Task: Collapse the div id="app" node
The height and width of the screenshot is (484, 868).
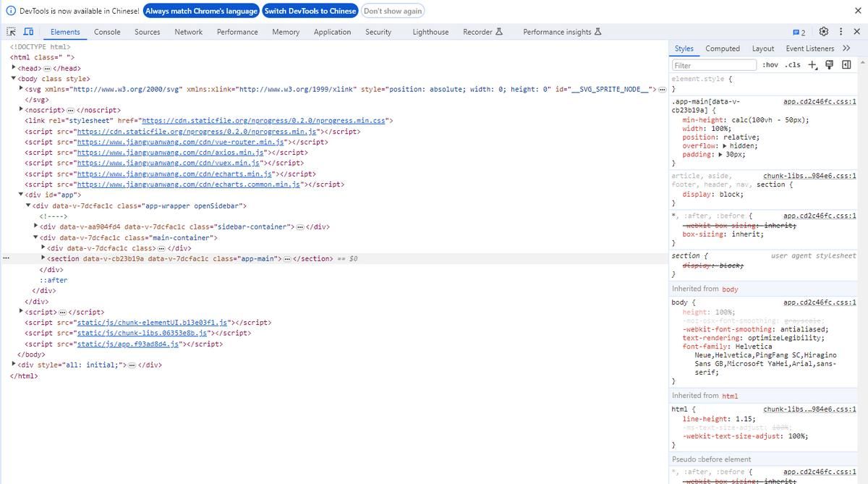Action: coord(21,195)
